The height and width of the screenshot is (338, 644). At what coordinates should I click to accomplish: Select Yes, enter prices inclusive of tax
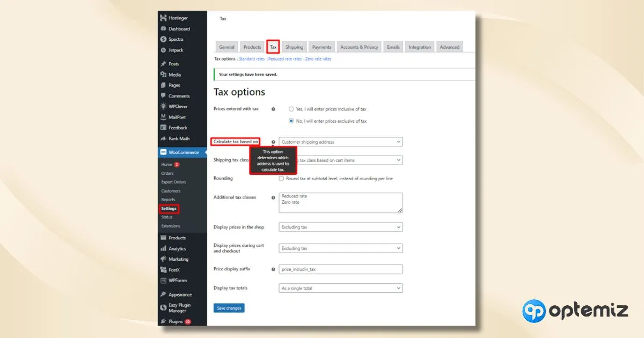point(291,109)
